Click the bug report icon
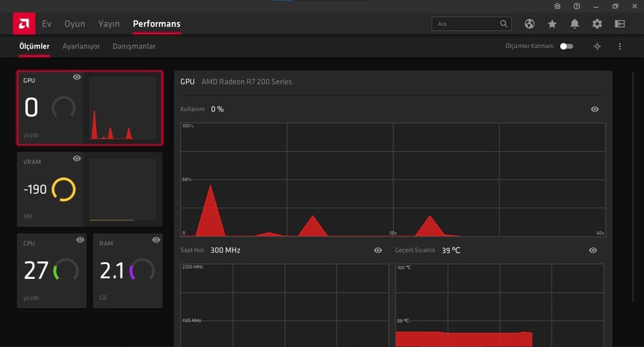 click(557, 6)
